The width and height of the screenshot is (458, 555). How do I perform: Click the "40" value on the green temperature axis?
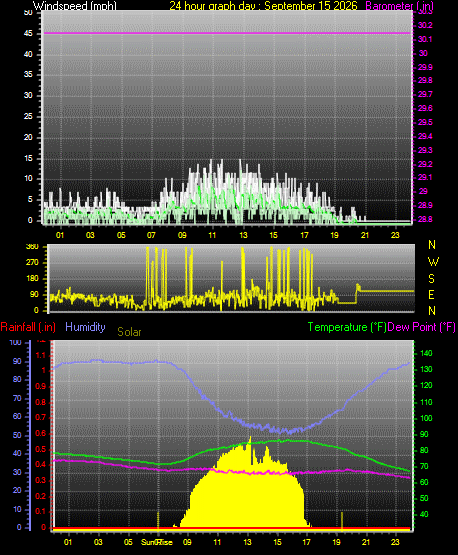[424, 514]
